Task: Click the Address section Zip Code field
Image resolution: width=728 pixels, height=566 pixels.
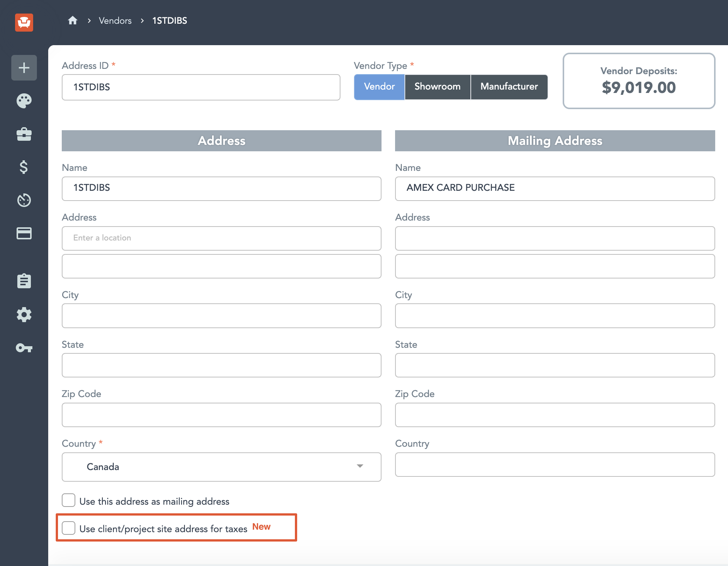Action: pyautogui.click(x=221, y=415)
